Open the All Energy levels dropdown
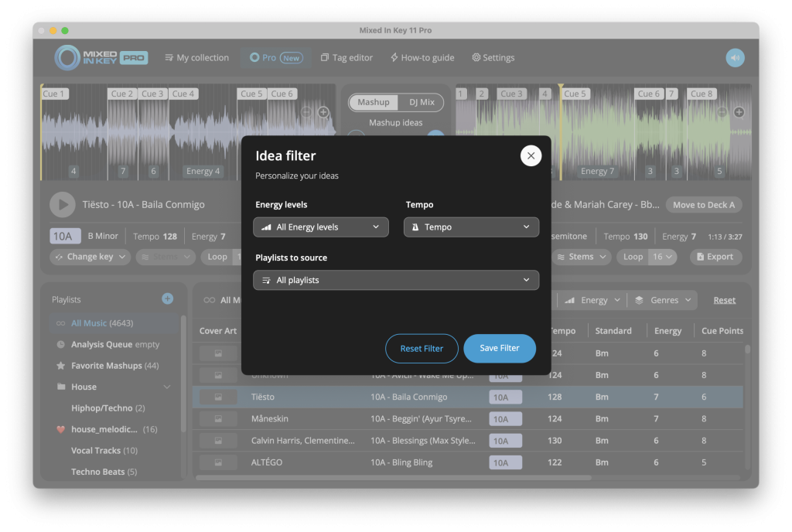This screenshot has height=532, width=792. tap(321, 227)
